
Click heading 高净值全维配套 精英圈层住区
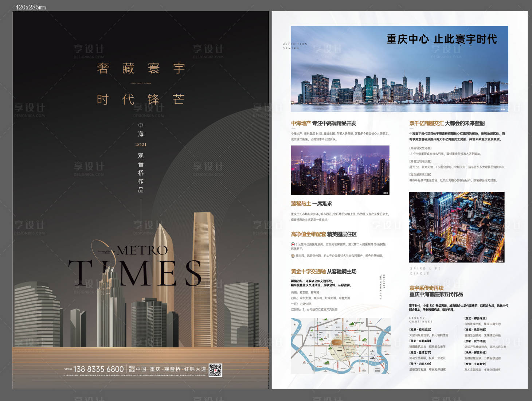324,234
